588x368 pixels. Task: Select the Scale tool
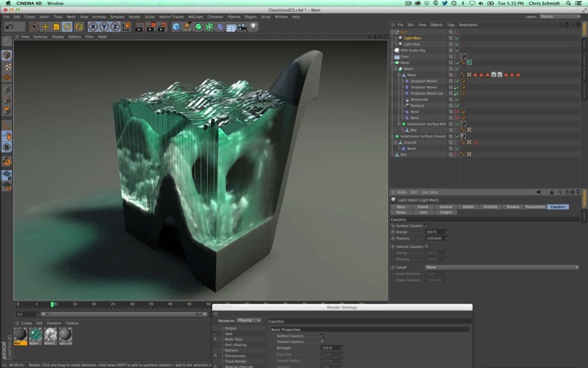[56, 27]
